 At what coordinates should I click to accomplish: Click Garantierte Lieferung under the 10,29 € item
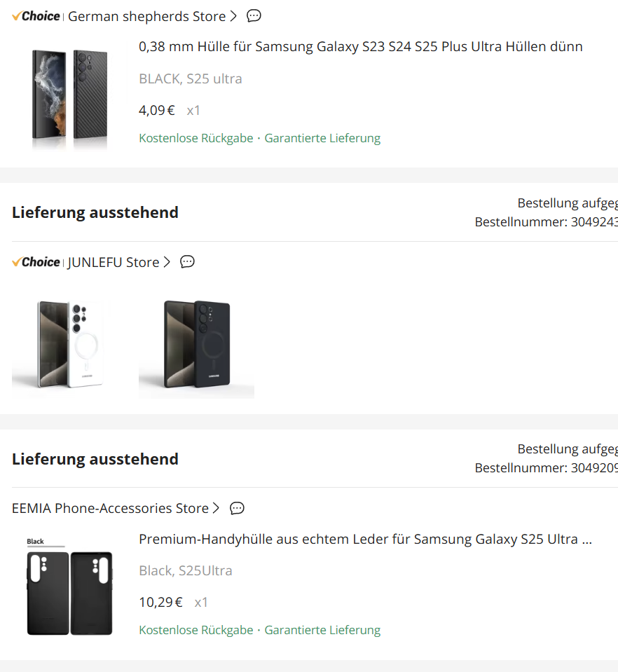click(x=322, y=630)
